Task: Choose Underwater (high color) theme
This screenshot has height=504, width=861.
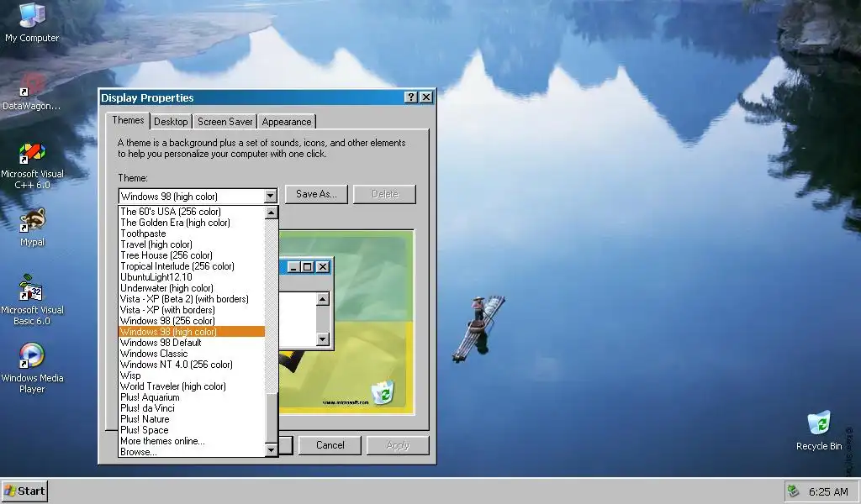Action: click(192, 288)
